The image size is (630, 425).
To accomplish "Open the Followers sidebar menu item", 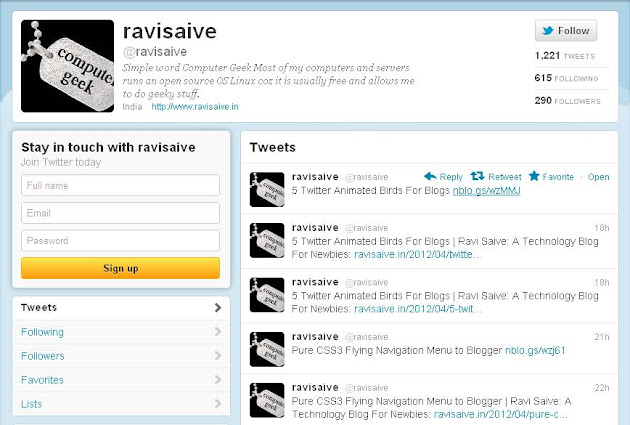I will click(121, 356).
